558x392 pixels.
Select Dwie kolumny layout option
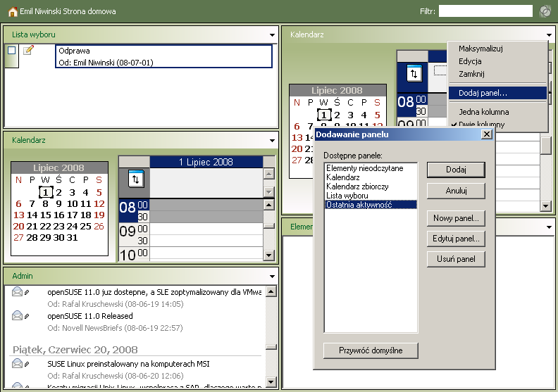497,125
